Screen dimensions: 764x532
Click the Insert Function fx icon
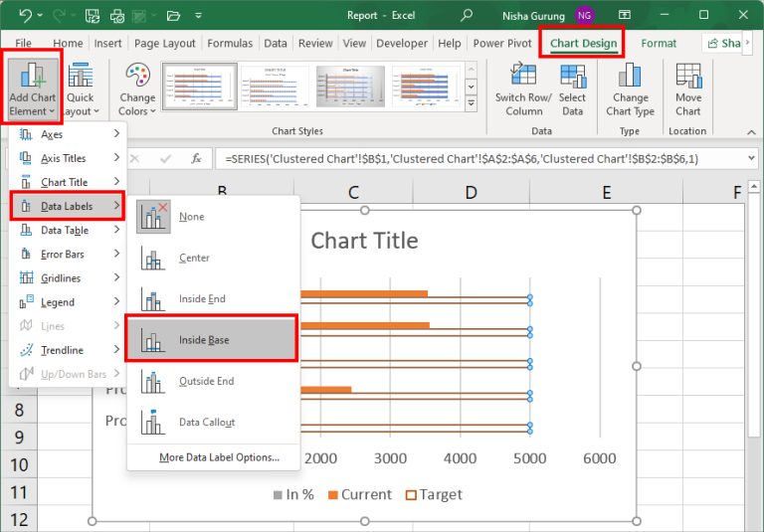(196, 159)
